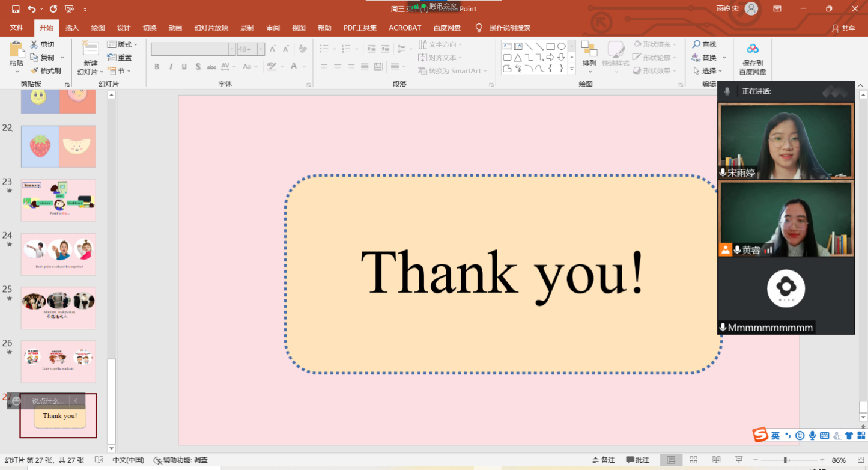Open the Arrange (排列) tool
This screenshot has height=470, width=868.
589,51
